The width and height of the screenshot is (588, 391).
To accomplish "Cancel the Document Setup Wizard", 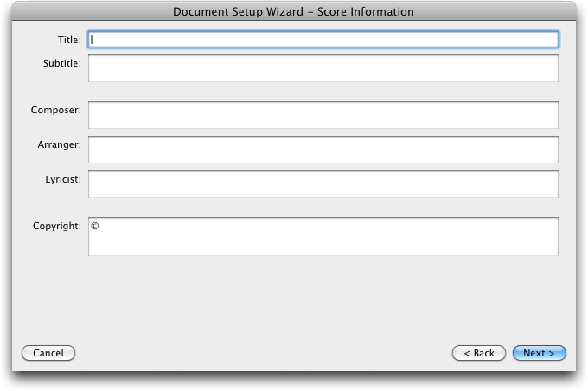I will [x=48, y=353].
